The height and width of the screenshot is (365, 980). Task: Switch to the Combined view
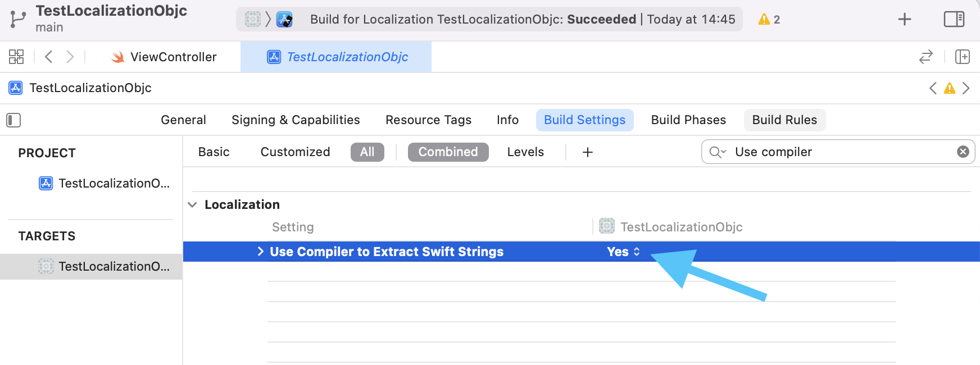click(448, 152)
